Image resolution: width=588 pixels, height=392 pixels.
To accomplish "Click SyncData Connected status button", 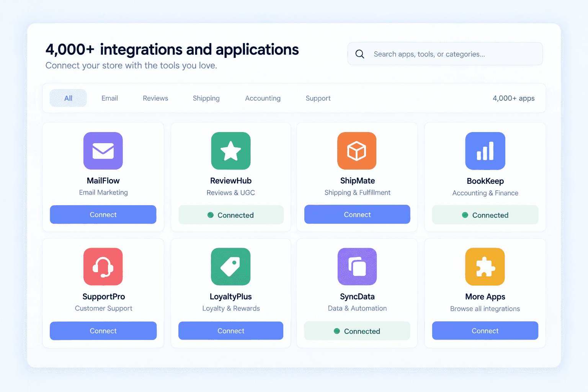I will [357, 331].
